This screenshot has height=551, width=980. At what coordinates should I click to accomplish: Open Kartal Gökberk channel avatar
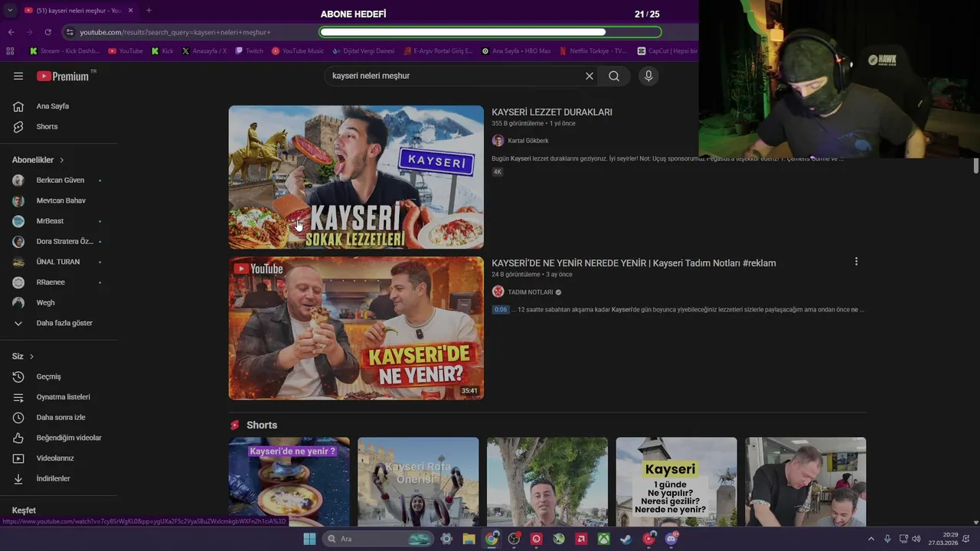click(x=498, y=141)
